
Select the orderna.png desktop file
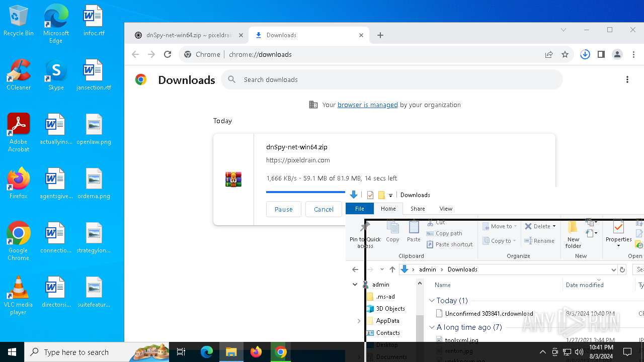(x=94, y=184)
